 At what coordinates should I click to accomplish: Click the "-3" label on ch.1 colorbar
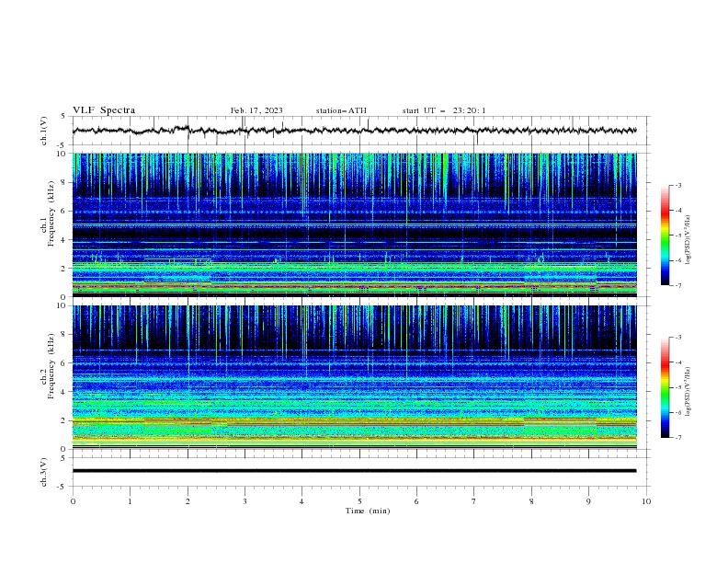pos(677,185)
